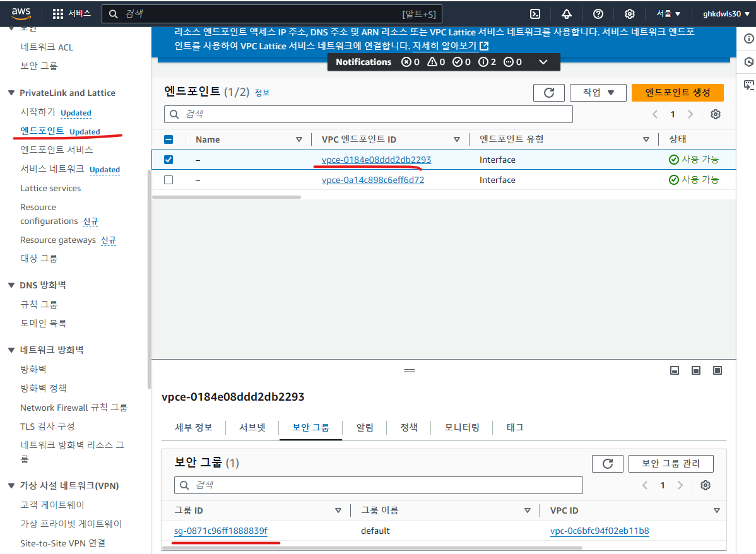The width and height of the screenshot is (756, 554).
Task: Switch to the 정책 tab
Action: point(409,427)
